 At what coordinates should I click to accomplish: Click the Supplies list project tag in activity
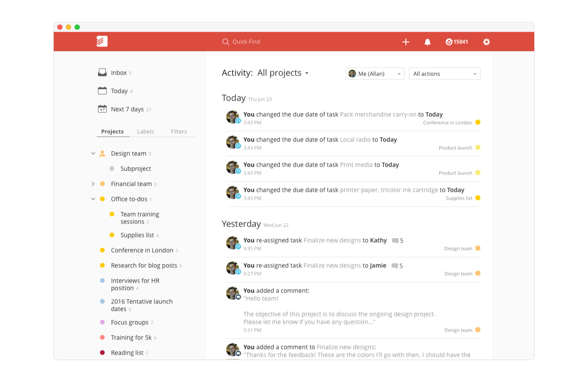click(459, 198)
